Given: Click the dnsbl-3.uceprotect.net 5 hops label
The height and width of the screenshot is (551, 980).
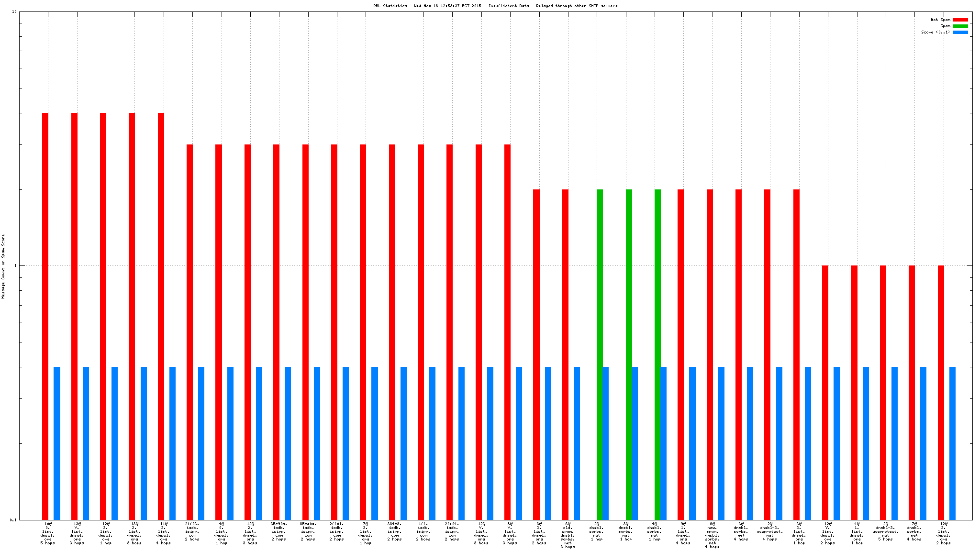Looking at the screenshot, I should [885, 531].
